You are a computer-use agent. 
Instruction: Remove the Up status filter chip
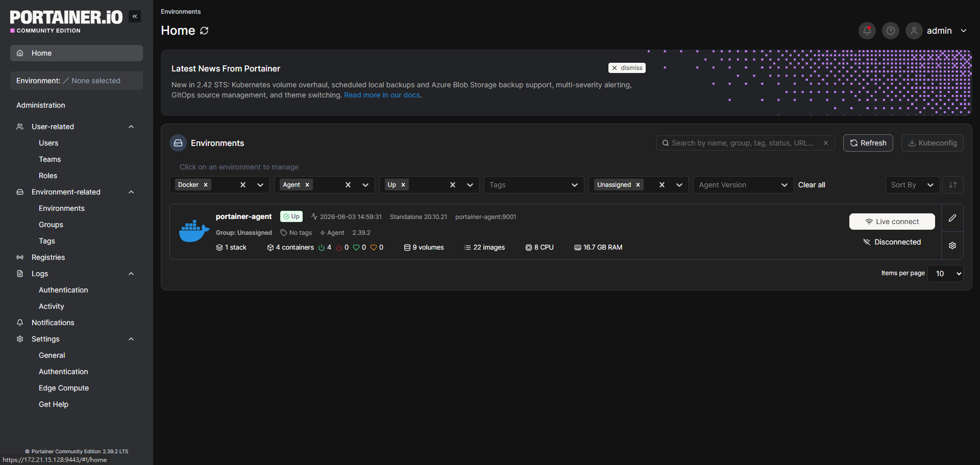pyautogui.click(x=403, y=185)
